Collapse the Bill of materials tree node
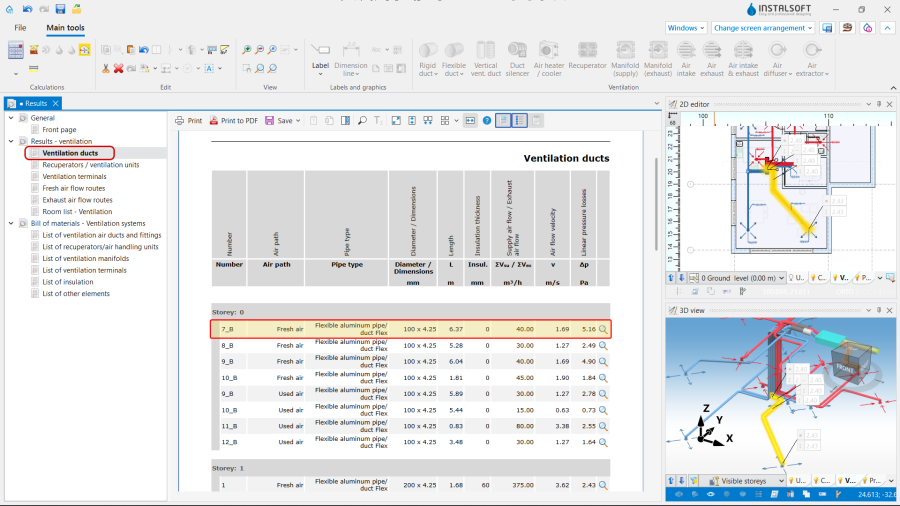 [11, 223]
